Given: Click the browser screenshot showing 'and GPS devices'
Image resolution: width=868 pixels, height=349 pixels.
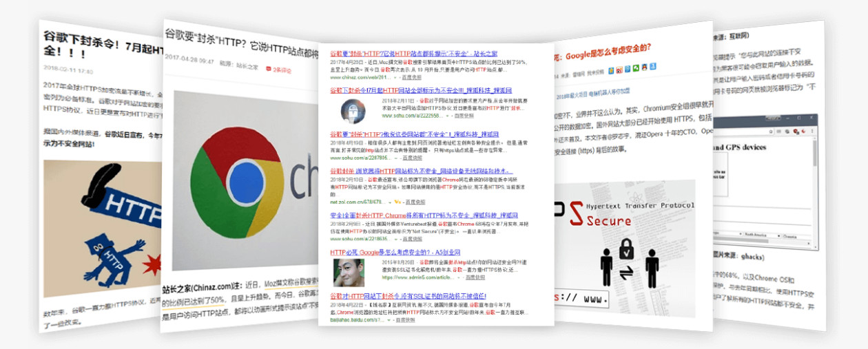Looking at the screenshot, I should coord(765,182).
